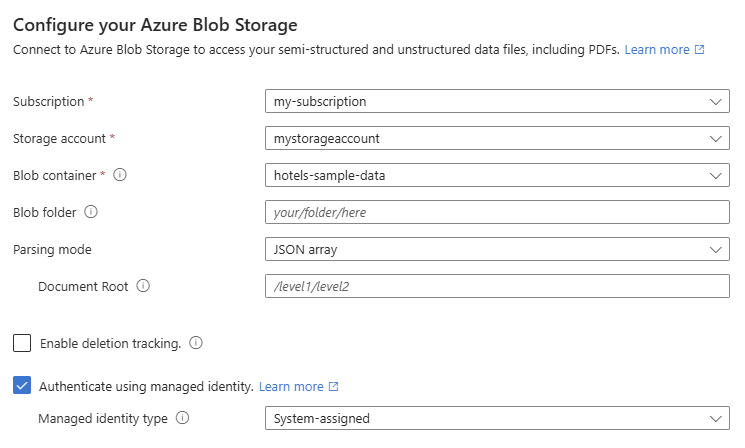
Task: Open the Blob container dropdown
Action: click(x=497, y=175)
